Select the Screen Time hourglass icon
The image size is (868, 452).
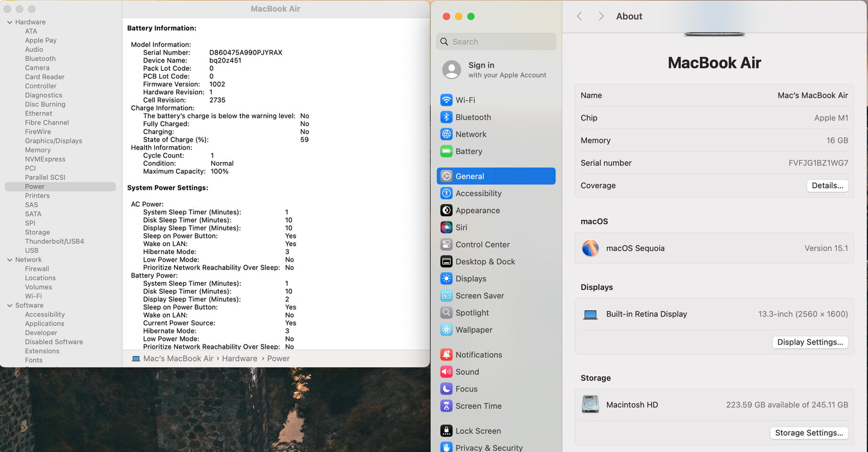coord(446,406)
